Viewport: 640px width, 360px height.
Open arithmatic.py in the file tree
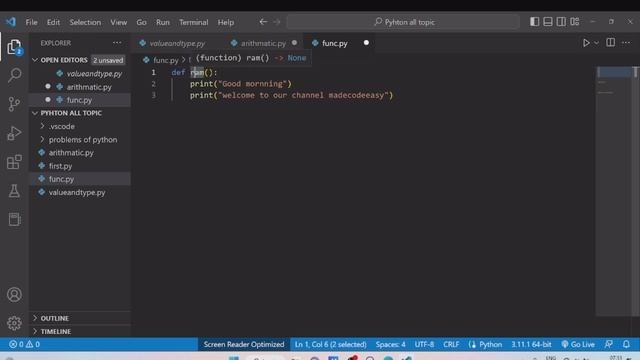80,153
